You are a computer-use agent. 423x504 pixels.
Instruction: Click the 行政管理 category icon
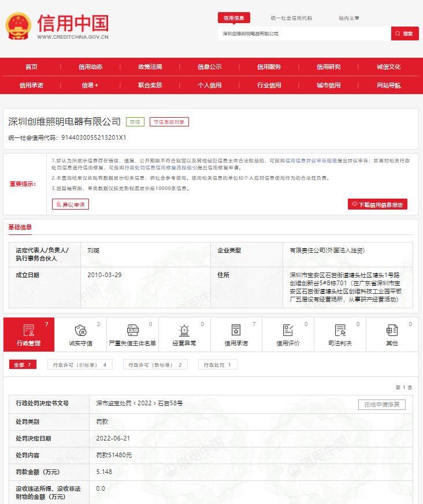point(29,330)
